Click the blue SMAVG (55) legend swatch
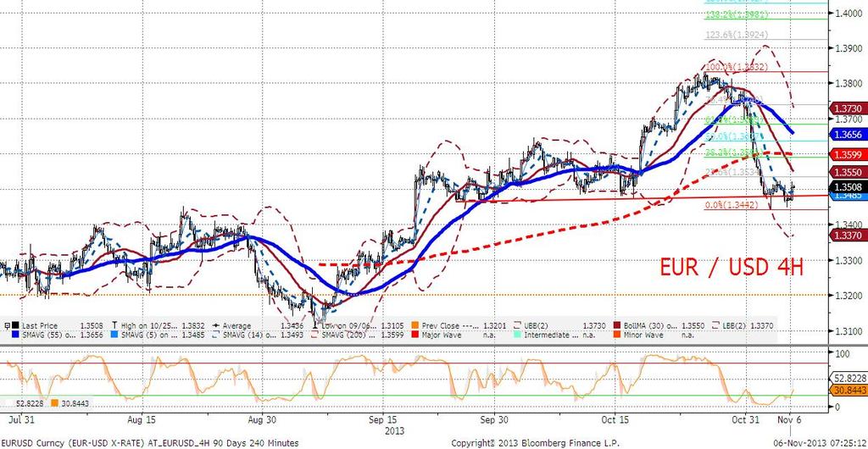The image size is (868, 449). pyautogui.click(x=14, y=335)
